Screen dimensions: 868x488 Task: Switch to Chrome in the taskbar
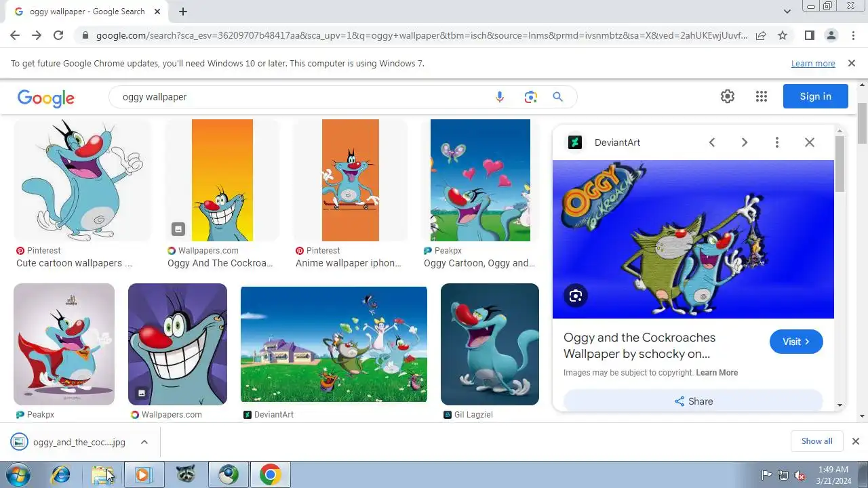pos(270,474)
